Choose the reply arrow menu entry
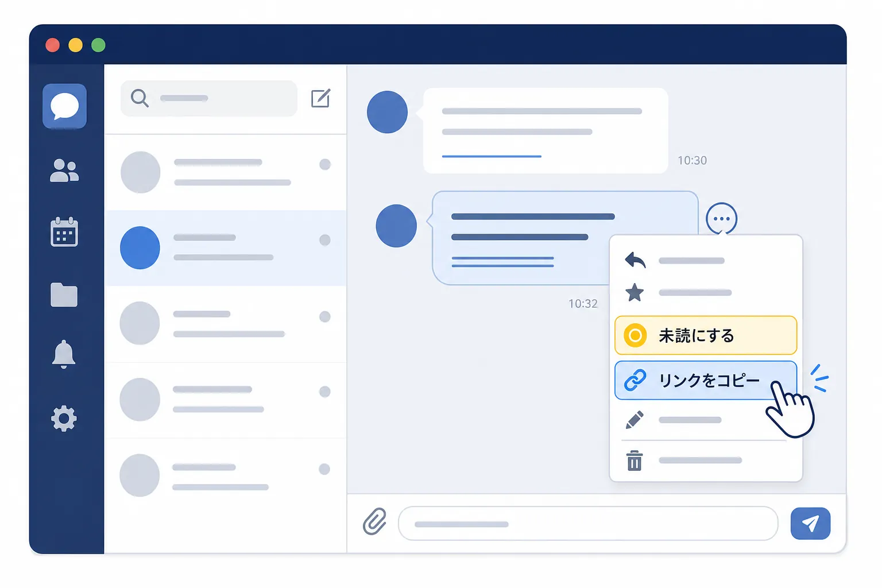The height and width of the screenshot is (588, 882). click(x=706, y=261)
